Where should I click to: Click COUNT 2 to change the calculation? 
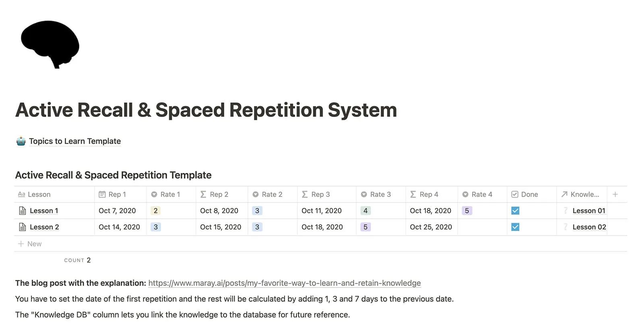(77, 260)
